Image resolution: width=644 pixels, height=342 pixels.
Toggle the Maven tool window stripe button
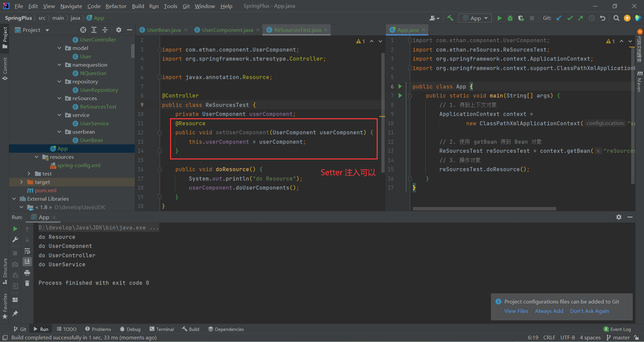tap(639, 81)
